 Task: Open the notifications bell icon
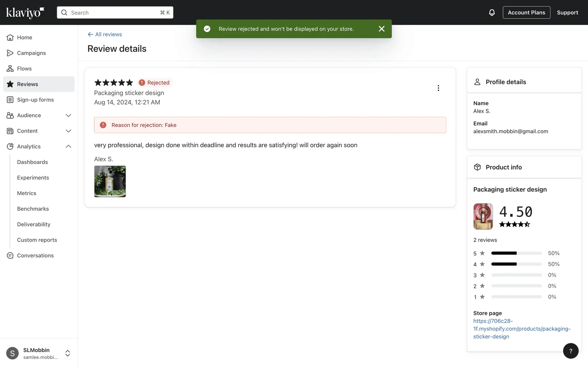(x=492, y=13)
